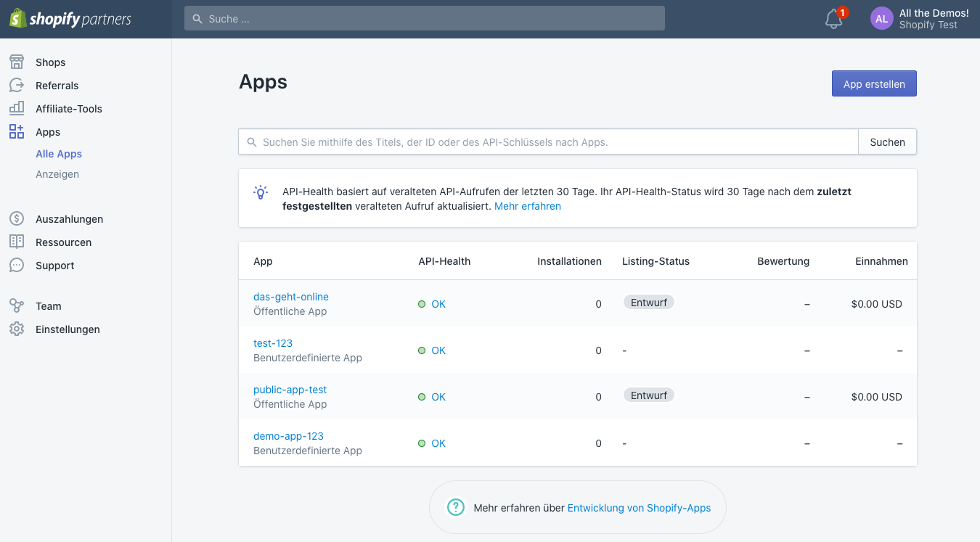The height and width of the screenshot is (542, 980).
Task: Click the App column header
Action: point(263,261)
